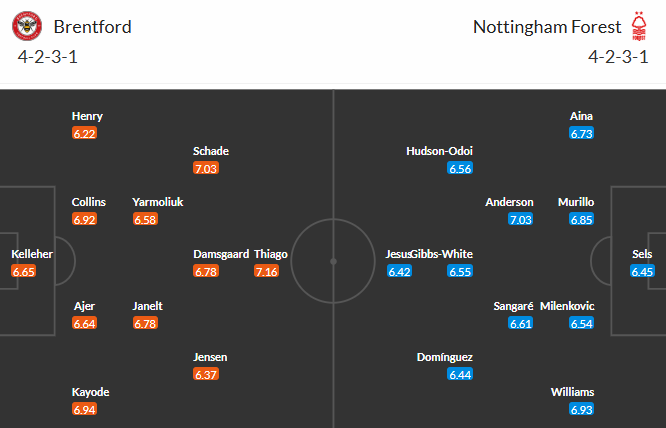This screenshot has height=428, width=666.
Task: Select Aina's 6.73 rating badge
Action: coord(581,133)
